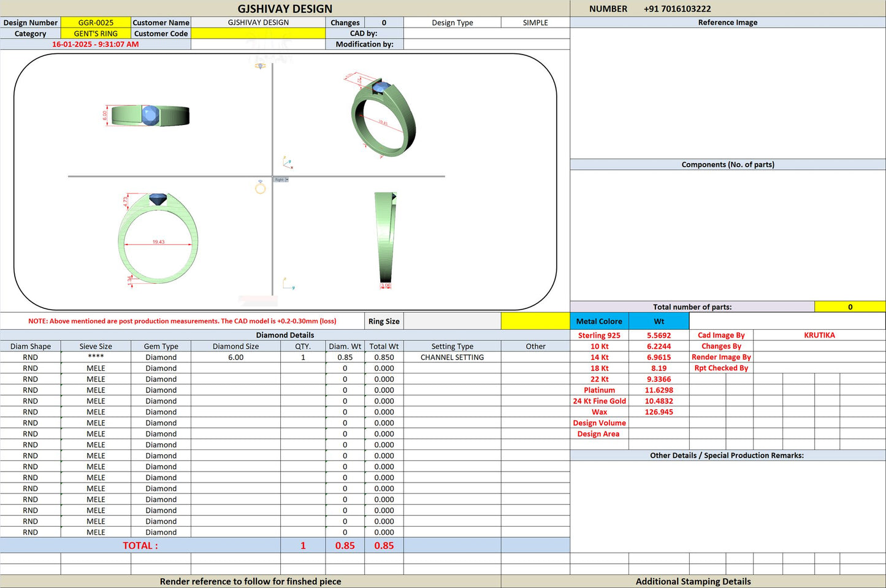Click the diamond size value 6.00
The image size is (886, 588).
point(235,357)
